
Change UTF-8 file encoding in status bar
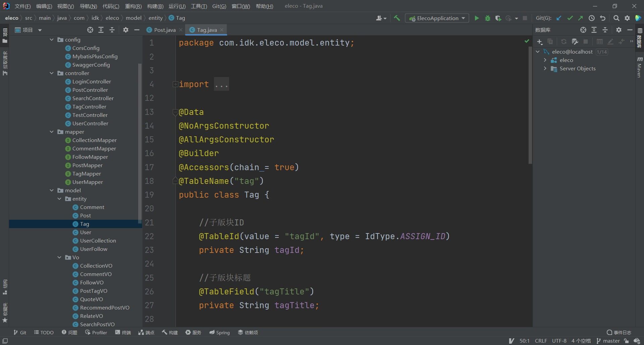click(x=559, y=341)
